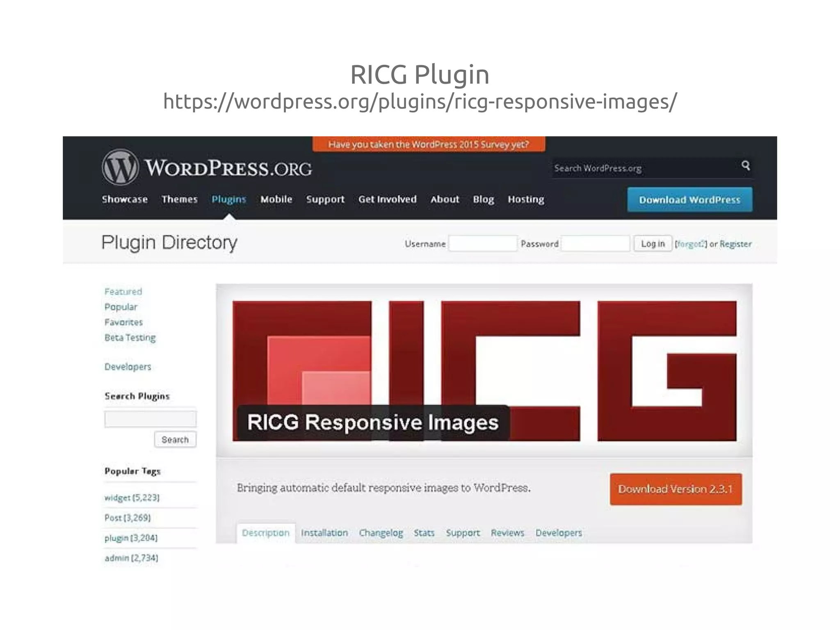Open the Showcase menu item
Image resolution: width=840 pixels, height=630 pixels.
125,199
